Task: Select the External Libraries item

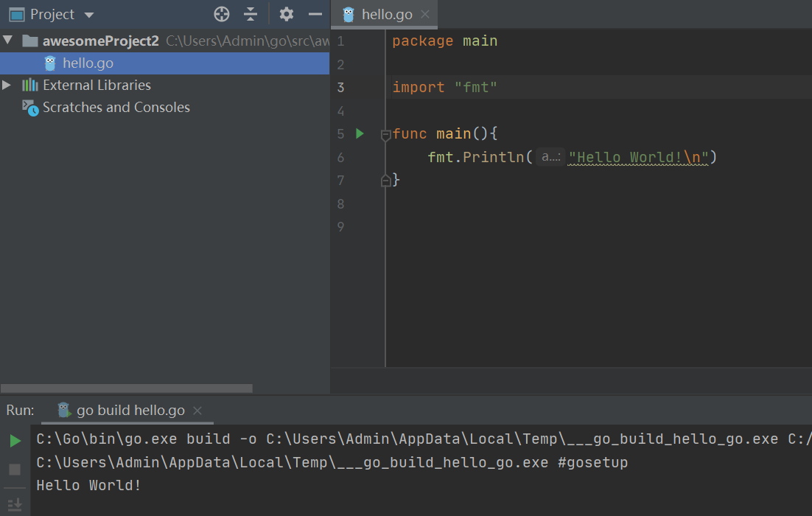Action: [x=97, y=85]
